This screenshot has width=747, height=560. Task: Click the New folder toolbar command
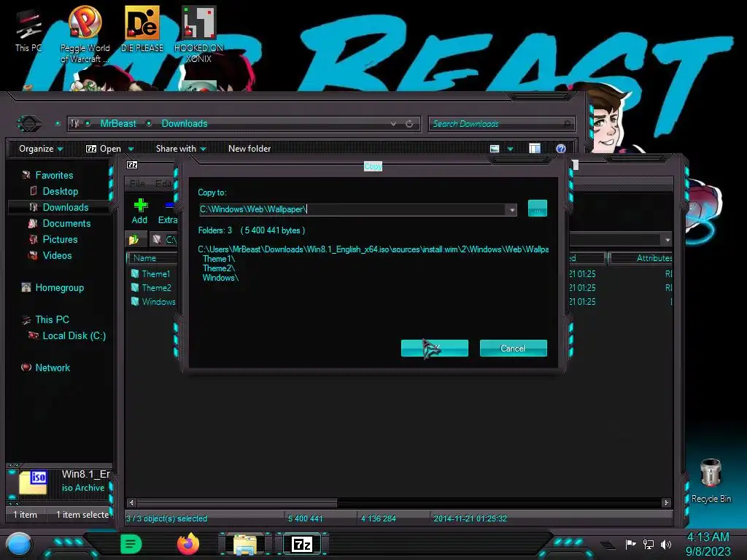(x=249, y=149)
